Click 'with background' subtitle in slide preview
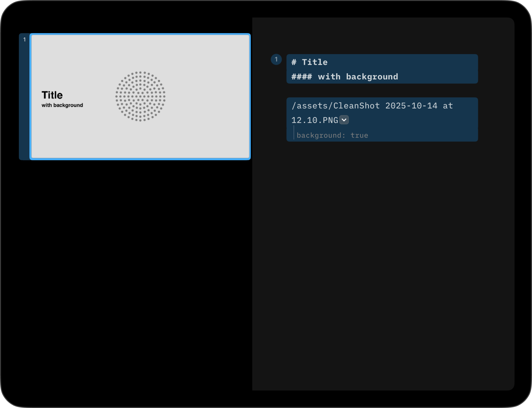Screen dimensions: 532x408 tap(62, 105)
